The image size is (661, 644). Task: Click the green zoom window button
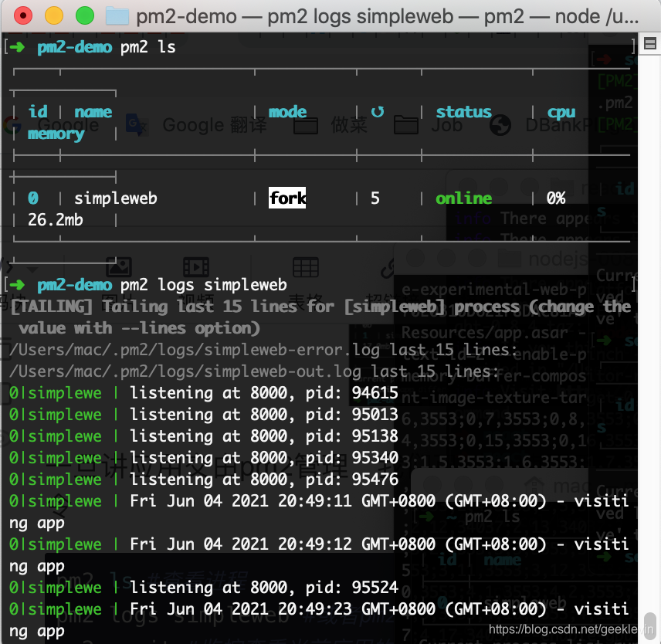[85, 15]
